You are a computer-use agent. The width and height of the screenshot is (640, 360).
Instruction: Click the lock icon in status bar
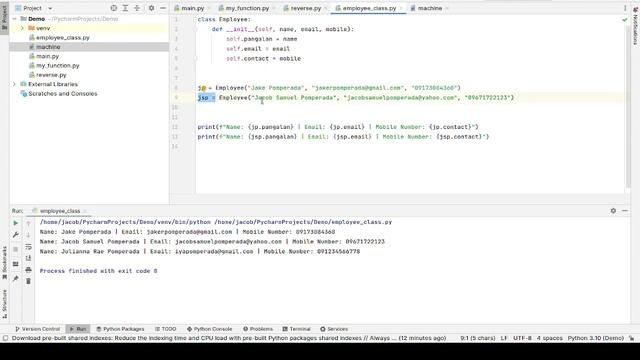point(631,338)
